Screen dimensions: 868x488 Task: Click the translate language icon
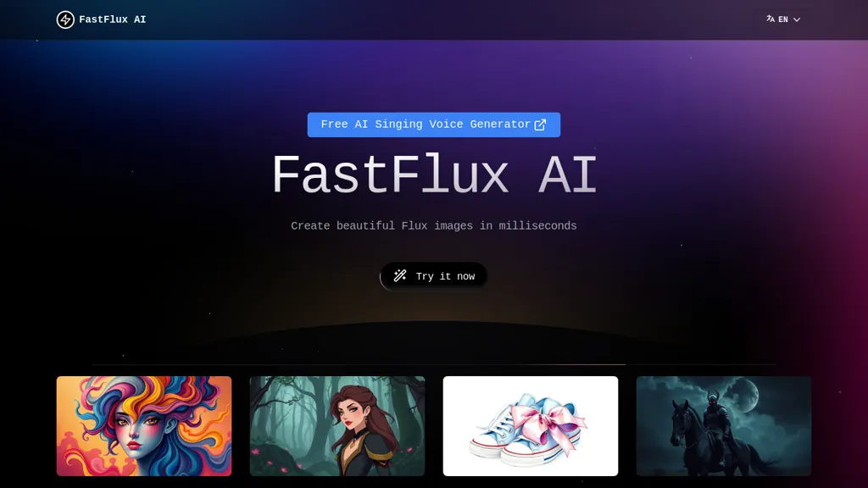tap(770, 19)
